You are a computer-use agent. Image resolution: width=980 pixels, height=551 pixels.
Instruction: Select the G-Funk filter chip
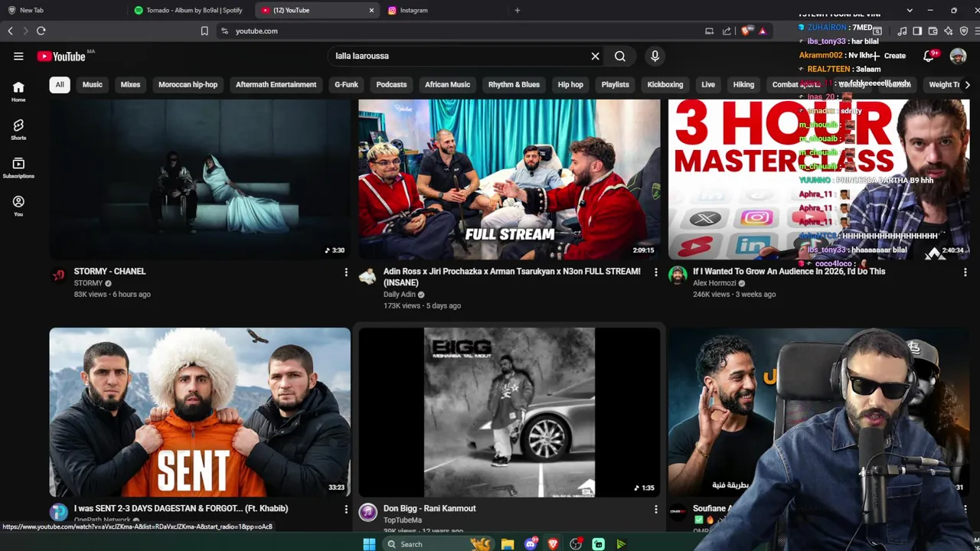pos(346,84)
